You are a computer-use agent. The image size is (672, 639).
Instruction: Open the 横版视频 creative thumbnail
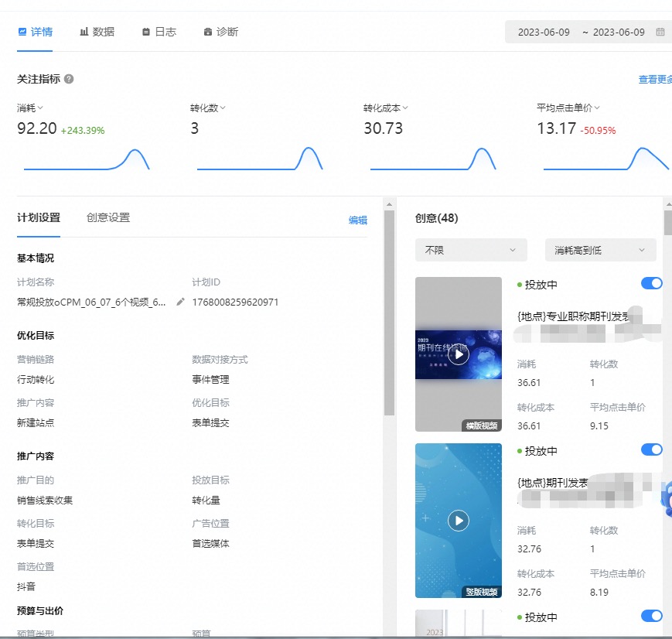click(459, 354)
